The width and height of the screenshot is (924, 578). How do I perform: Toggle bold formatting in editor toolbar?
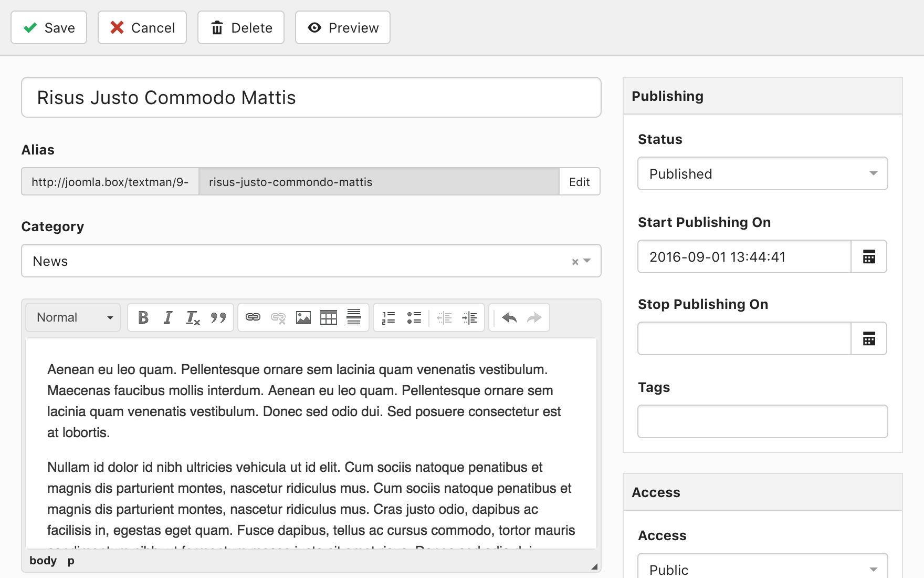click(x=143, y=317)
